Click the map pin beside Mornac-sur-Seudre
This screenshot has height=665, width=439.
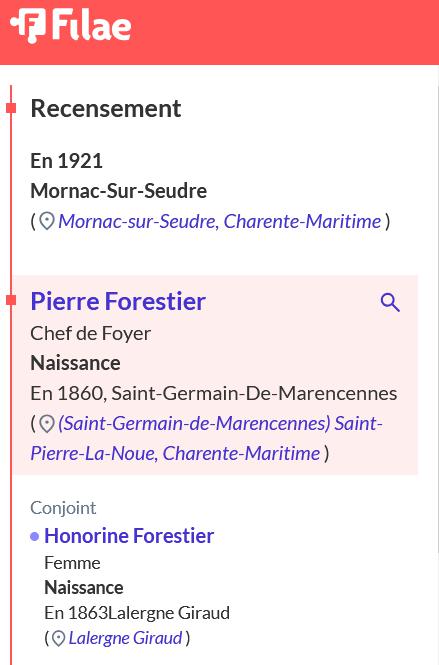tap(47, 221)
